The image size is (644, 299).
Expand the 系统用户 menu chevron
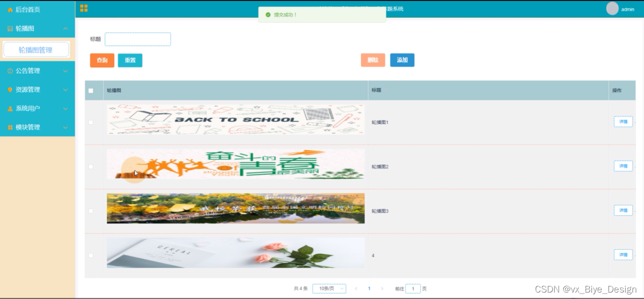(65, 109)
